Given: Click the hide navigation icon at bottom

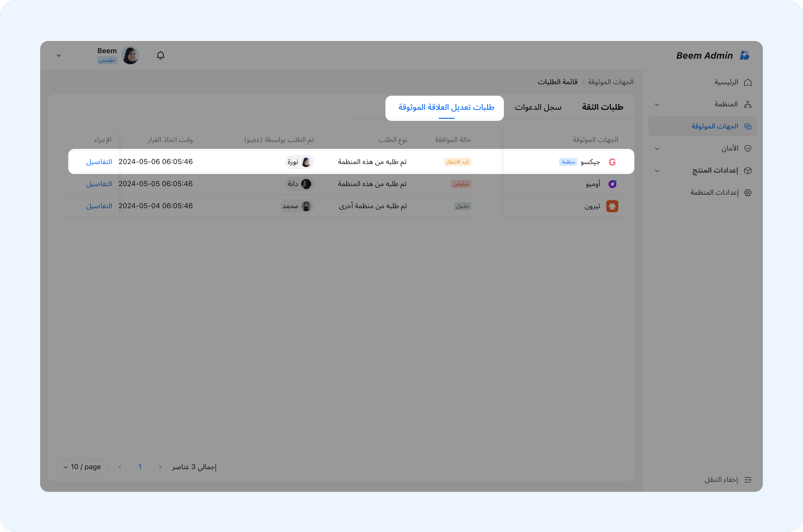Looking at the screenshot, I should coord(748,480).
